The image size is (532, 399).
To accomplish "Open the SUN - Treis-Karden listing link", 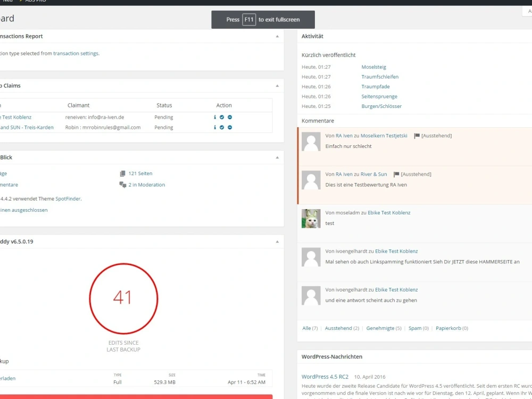I will (x=27, y=127).
